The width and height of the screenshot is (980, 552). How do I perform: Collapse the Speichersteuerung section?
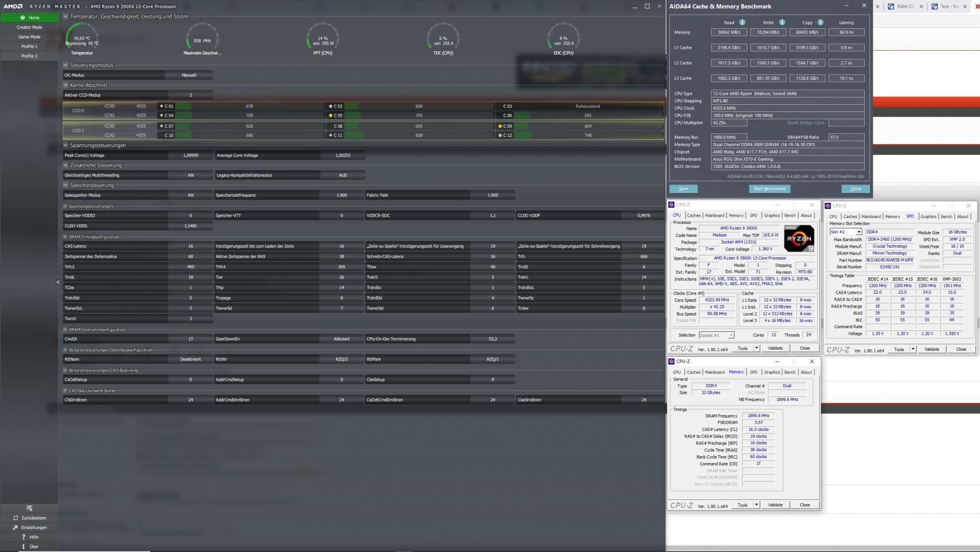click(x=66, y=185)
